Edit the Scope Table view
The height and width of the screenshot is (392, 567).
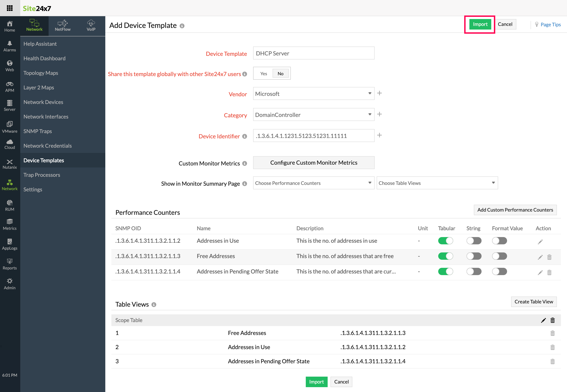[543, 320]
